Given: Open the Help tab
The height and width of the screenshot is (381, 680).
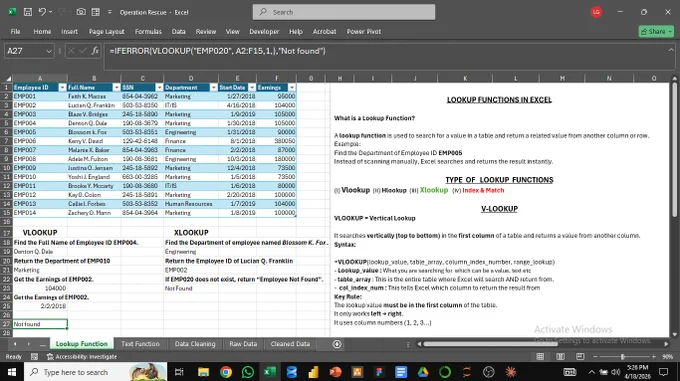Looking at the screenshot, I should point(296,32).
